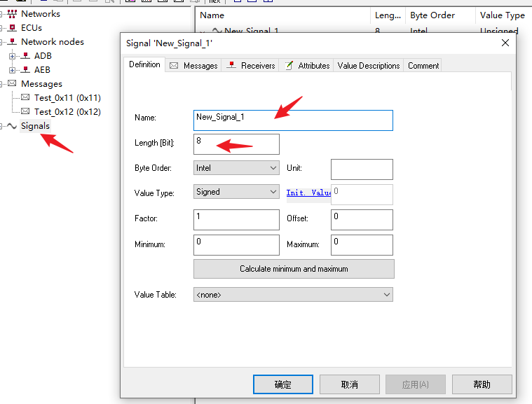Select Signals in the tree
The height and width of the screenshot is (404, 532).
(x=35, y=126)
